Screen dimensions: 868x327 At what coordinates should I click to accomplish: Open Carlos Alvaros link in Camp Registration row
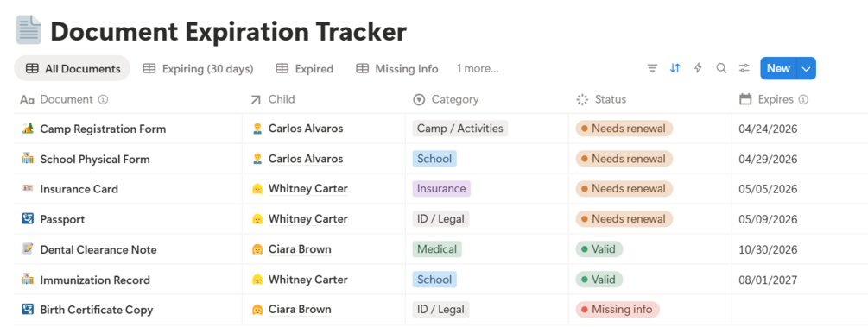(x=306, y=129)
